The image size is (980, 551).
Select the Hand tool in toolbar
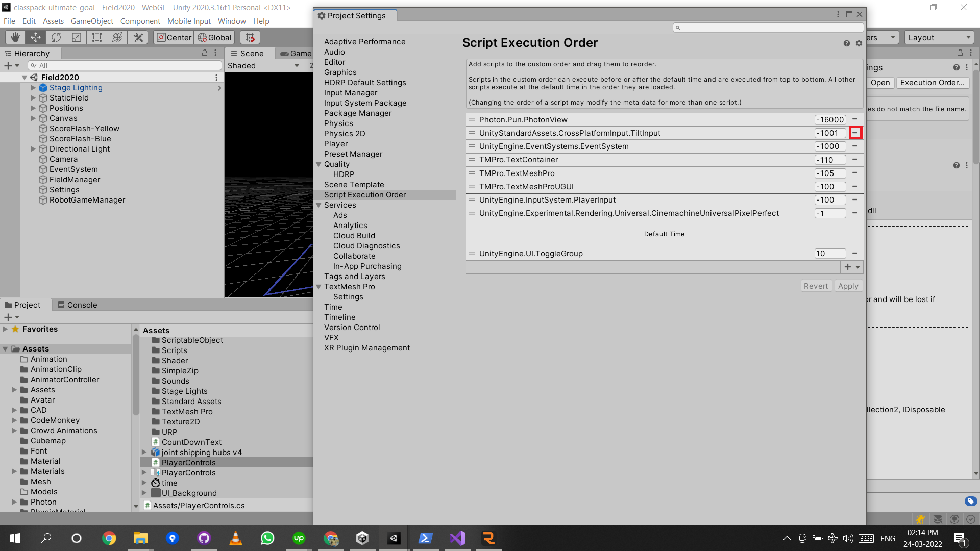(15, 37)
